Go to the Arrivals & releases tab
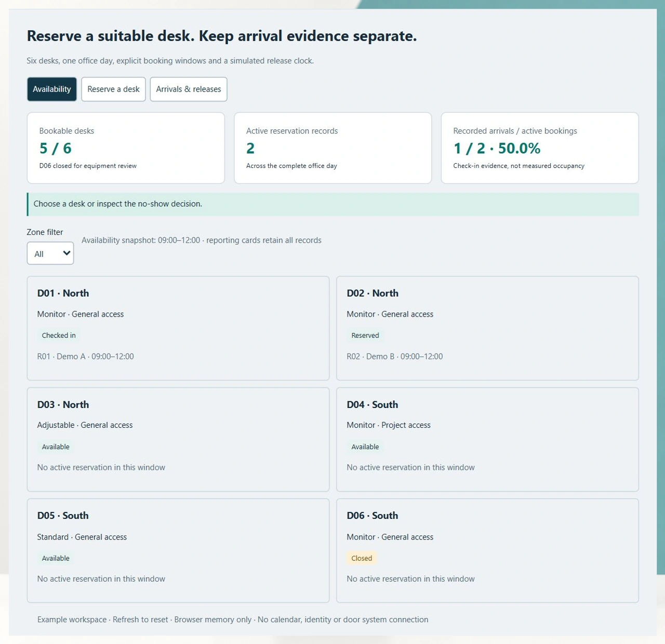665x644 pixels. (x=189, y=89)
